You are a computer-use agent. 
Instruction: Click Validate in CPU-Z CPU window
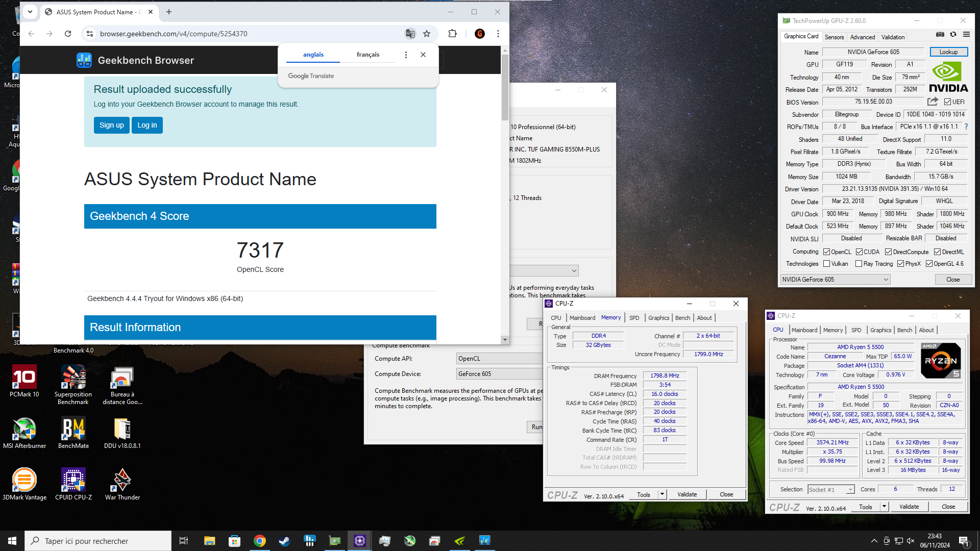tap(909, 507)
